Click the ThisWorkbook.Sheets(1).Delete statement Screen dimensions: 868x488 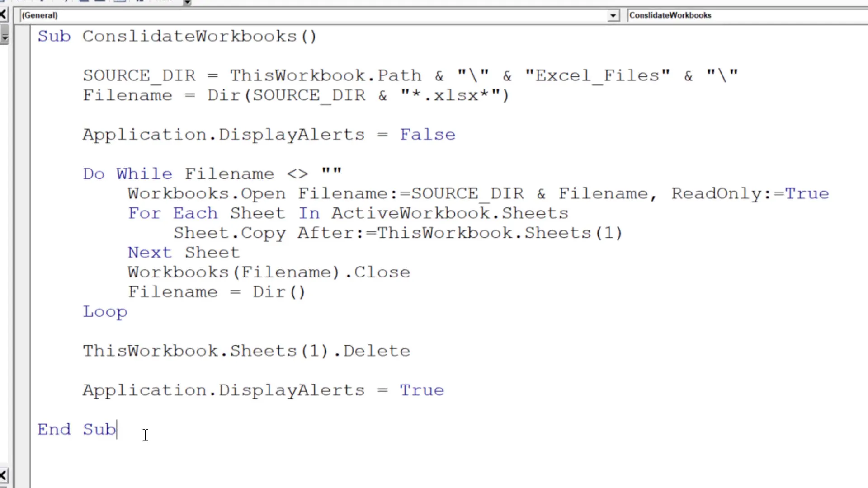click(246, 351)
